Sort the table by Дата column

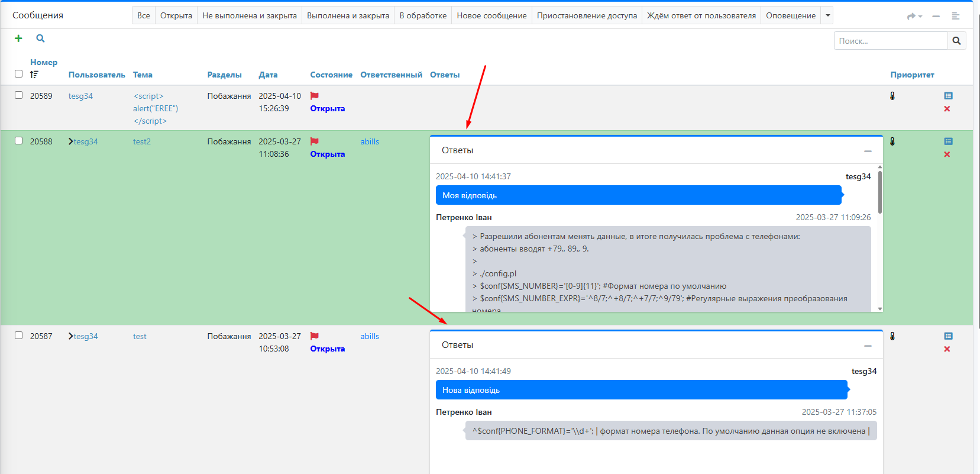pos(268,75)
